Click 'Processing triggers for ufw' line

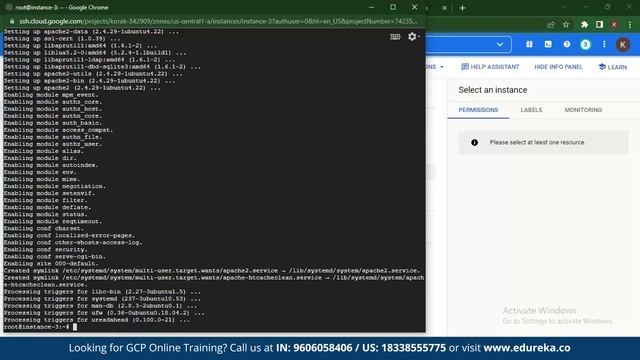(x=104, y=313)
